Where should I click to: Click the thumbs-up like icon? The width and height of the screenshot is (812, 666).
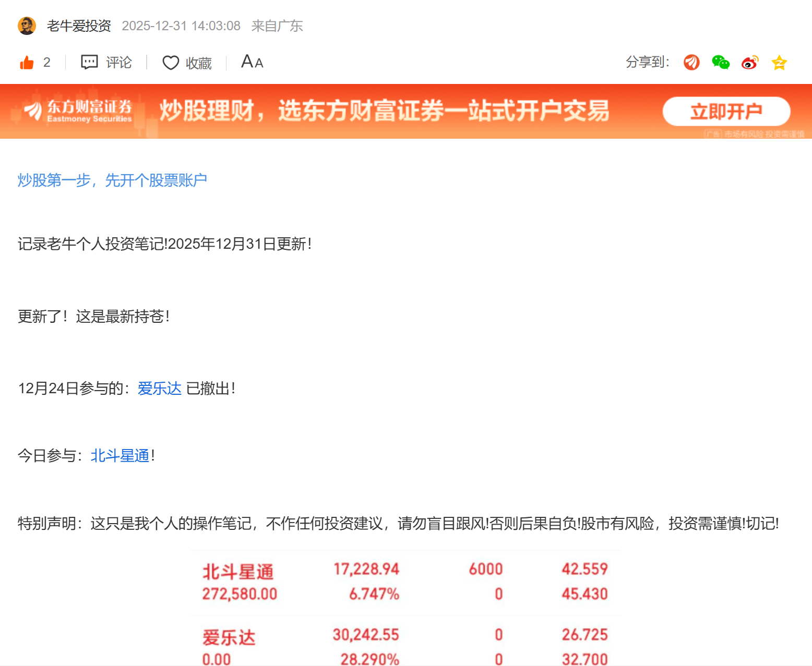coord(27,63)
